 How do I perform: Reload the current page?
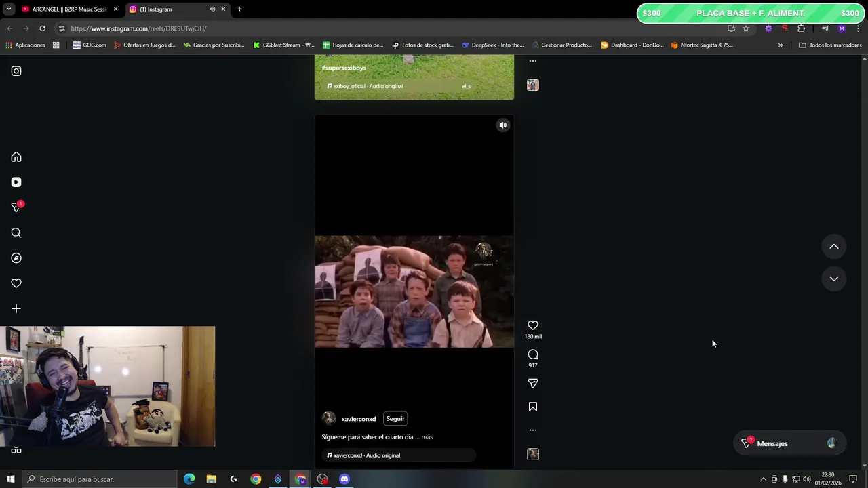(42, 28)
